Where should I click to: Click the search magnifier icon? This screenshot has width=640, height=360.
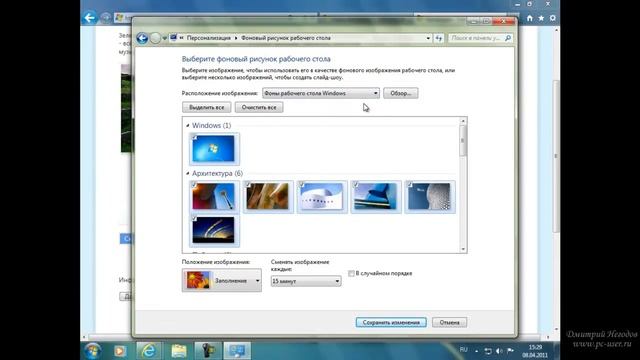click(508, 38)
